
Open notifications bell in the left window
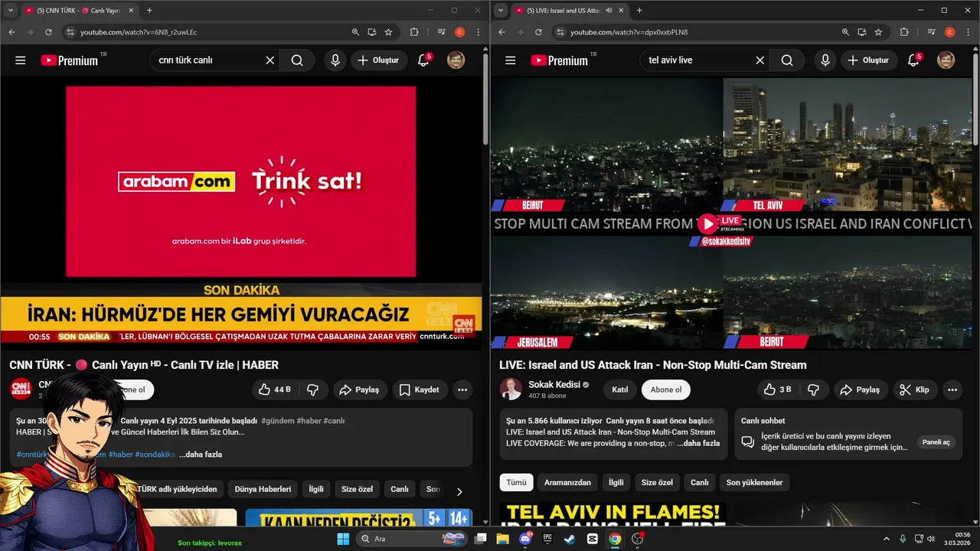pyautogui.click(x=423, y=60)
